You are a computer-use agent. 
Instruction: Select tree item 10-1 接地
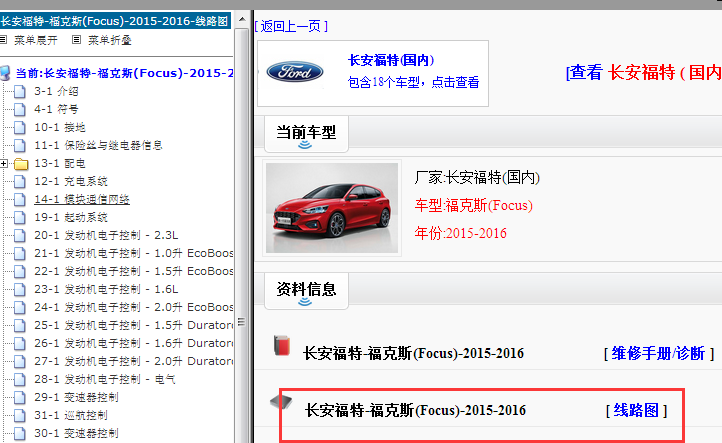(x=60, y=127)
